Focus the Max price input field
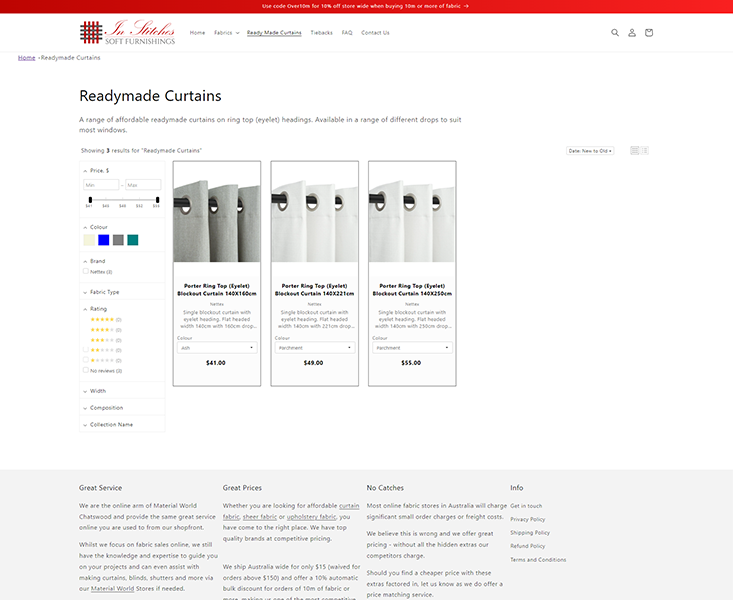This screenshot has height=600, width=733. point(143,185)
